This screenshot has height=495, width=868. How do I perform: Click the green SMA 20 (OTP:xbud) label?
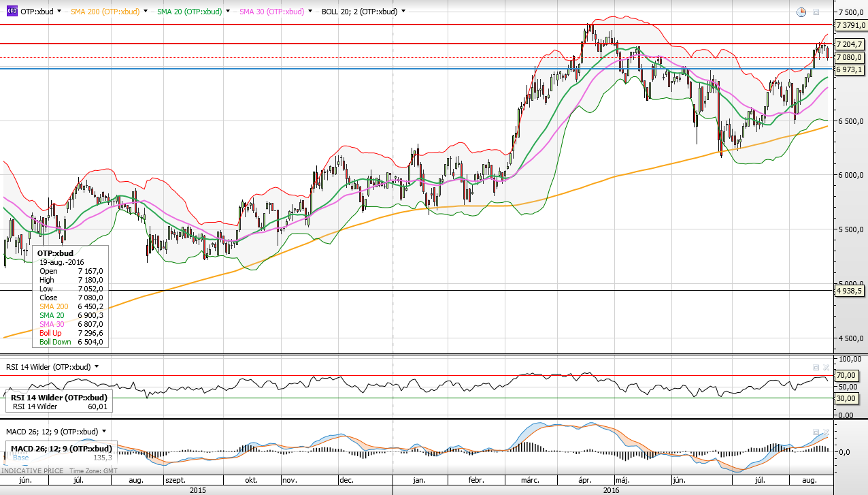pyautogui.click(x=188, y=12)
